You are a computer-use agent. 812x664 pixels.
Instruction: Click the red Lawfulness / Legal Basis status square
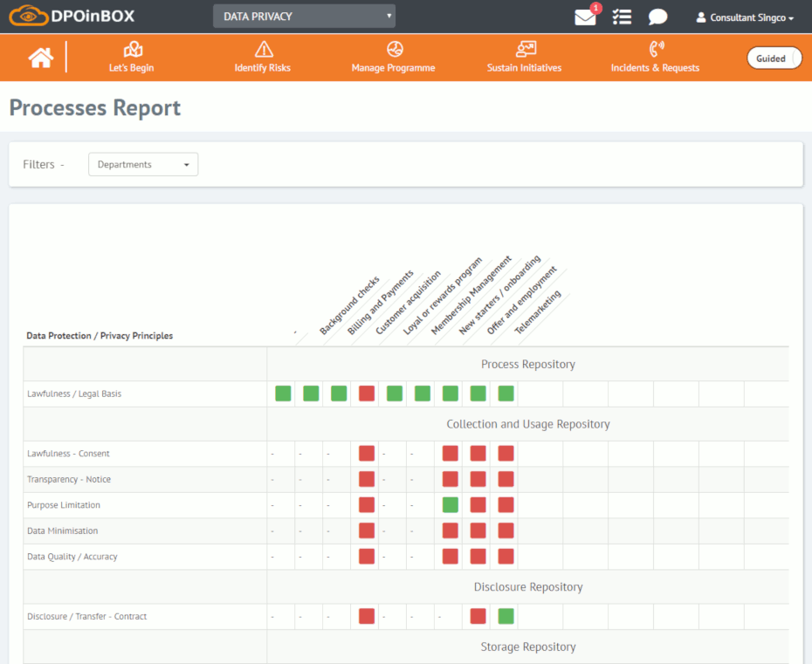(367, 394)
